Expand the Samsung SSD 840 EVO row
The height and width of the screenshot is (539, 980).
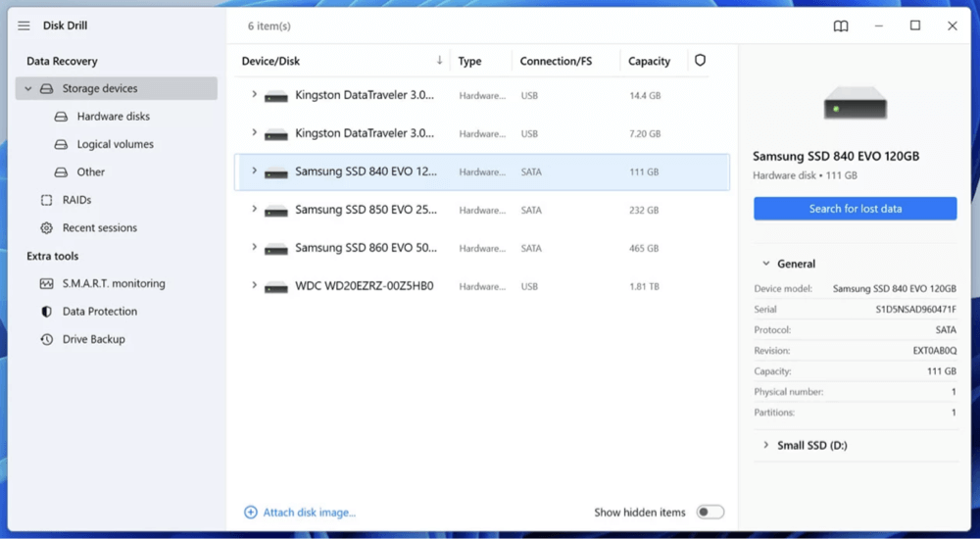pos(254,171)
